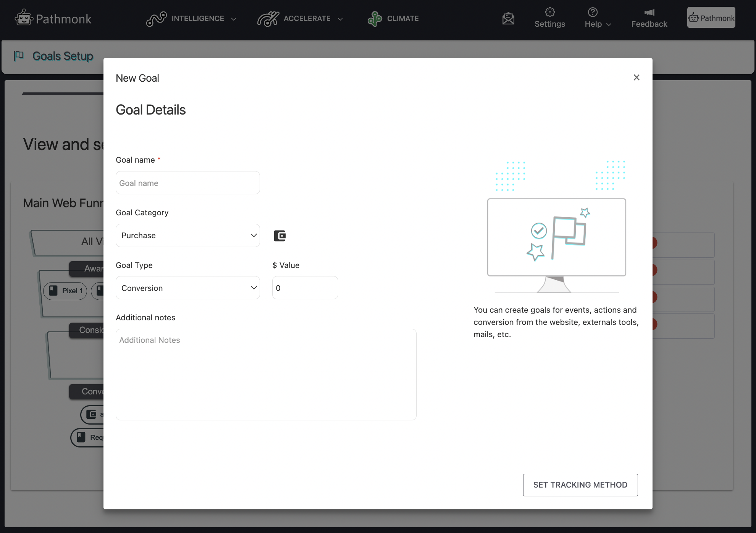Click the Feedback megaphone icon
756x533 pixels.
coord(649,13)
